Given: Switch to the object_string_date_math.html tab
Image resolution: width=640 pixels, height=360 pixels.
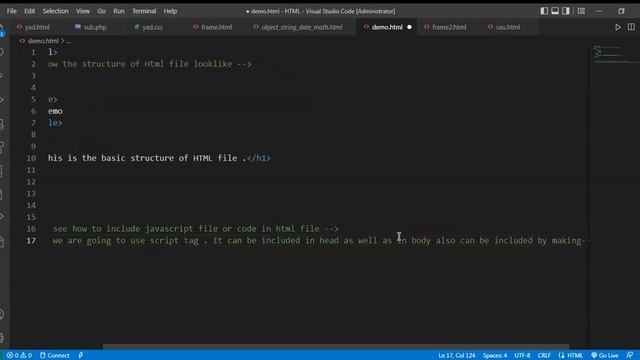Looking at the screenshot, I should coord(302,27).
